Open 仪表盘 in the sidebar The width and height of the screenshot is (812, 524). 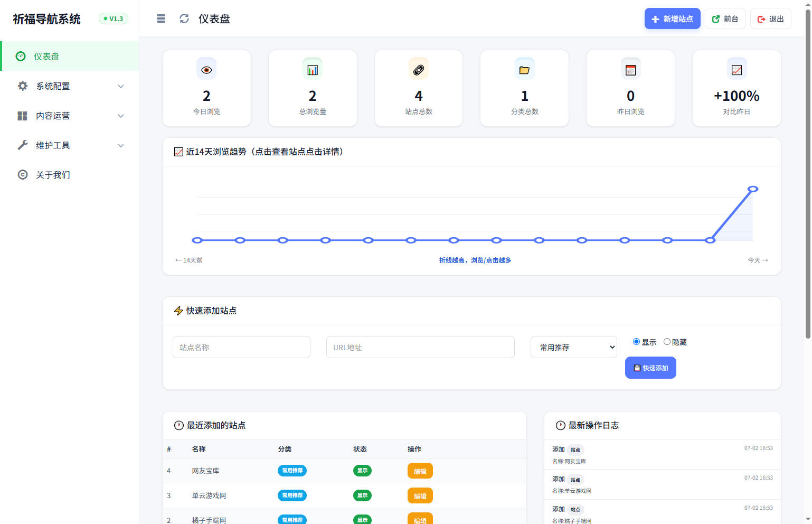pos(70,56)
